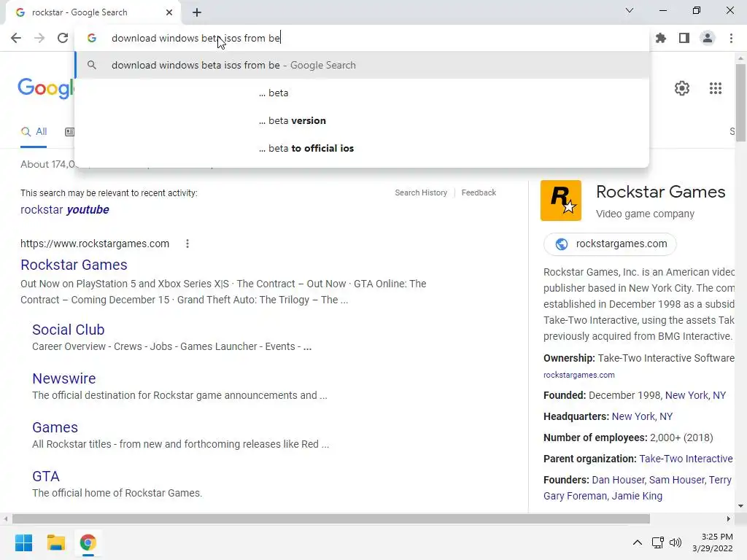Click the vertical scrollbar thumb

pyautogui.click(x=740, y=102)
